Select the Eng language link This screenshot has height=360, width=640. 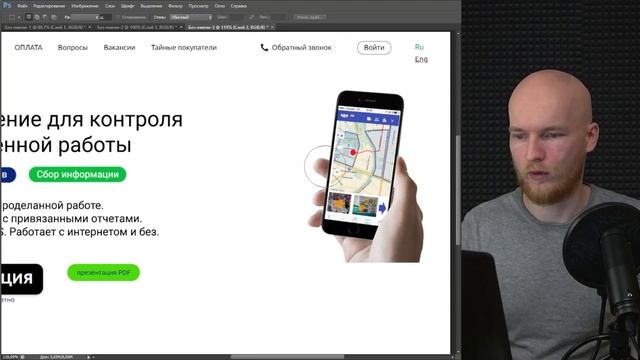(421, 59)
